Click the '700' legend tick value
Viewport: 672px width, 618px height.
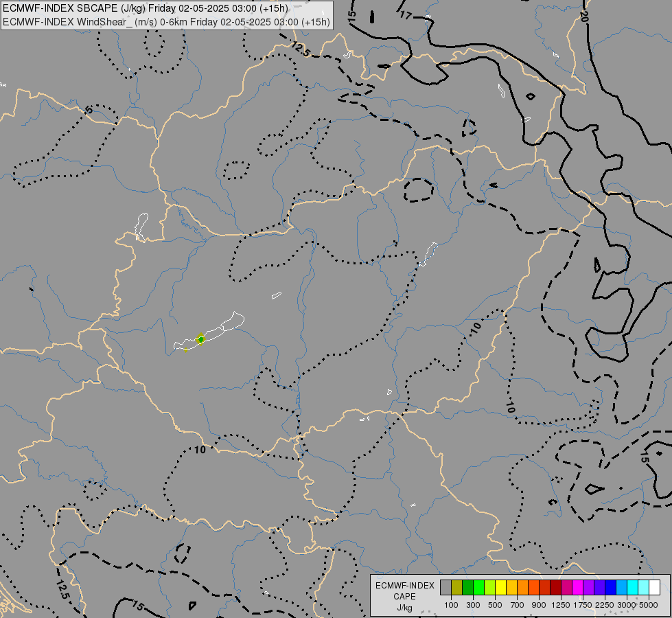[x=518, y=605]
